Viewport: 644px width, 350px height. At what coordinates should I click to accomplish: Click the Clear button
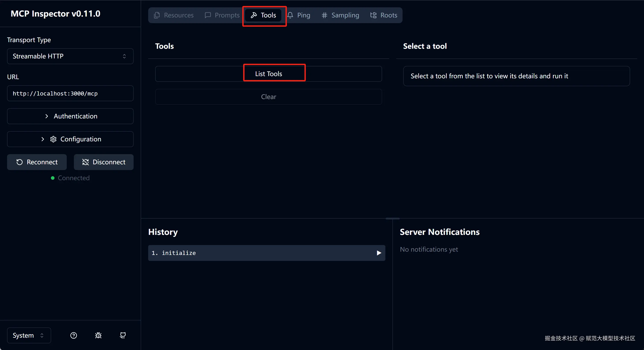click(x=269, y=97)
